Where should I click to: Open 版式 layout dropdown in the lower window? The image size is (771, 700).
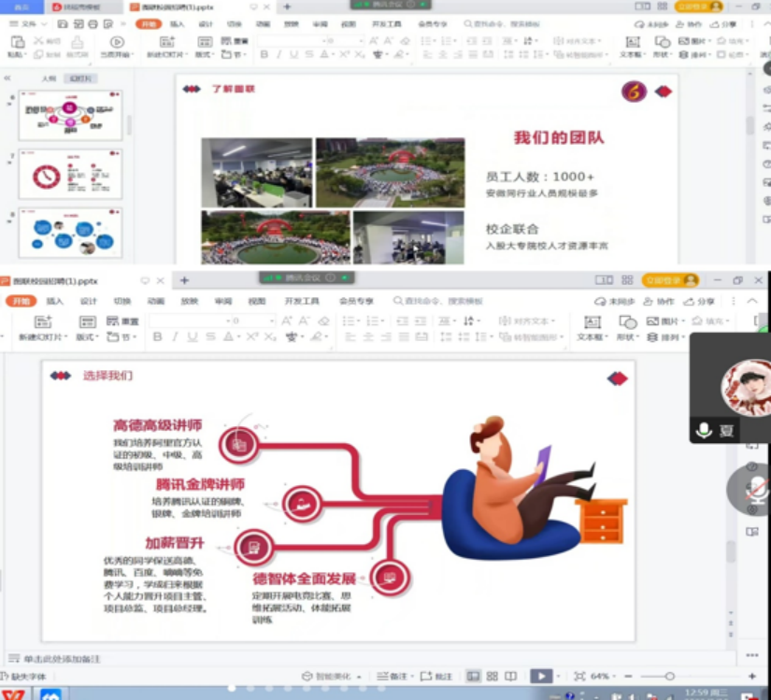tap(88, 337)
